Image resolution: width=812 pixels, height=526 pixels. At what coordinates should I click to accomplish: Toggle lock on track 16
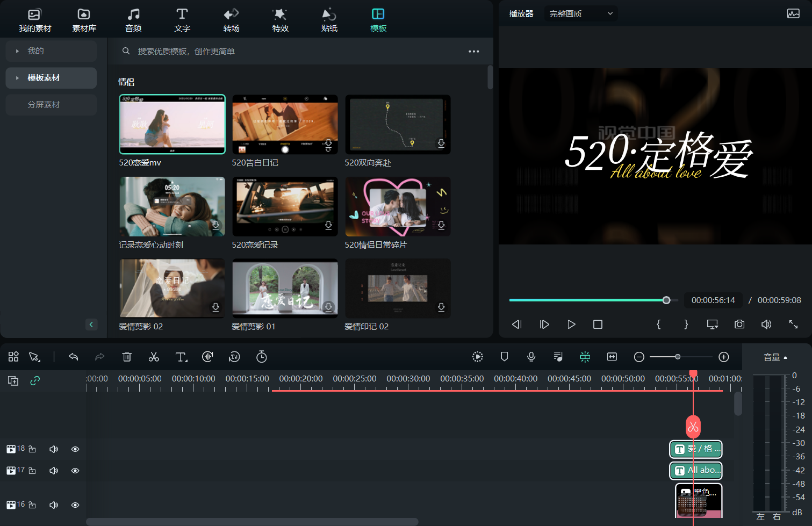[x=32, y=505]
